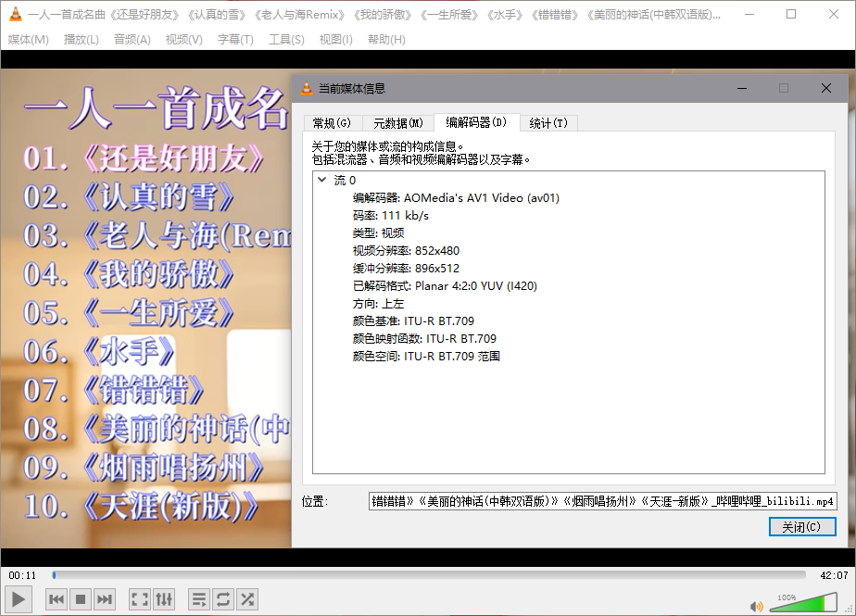Viewport: 856px width, 616px height.
Task: Toggle loop repeat mode
Action: click(x=223, y=599)
